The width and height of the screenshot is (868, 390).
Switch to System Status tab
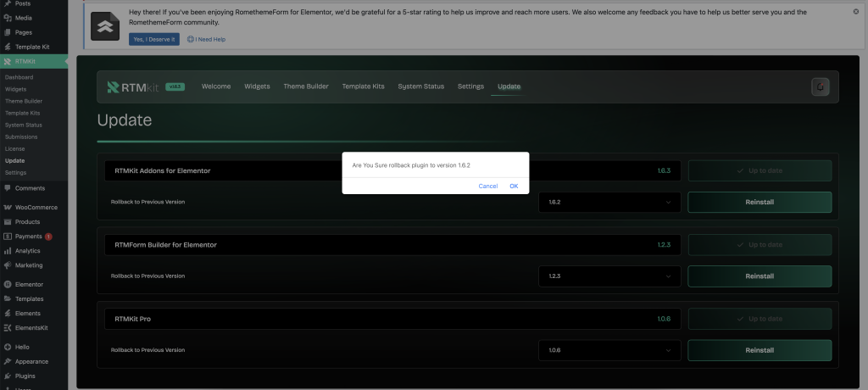click(420, 86)
